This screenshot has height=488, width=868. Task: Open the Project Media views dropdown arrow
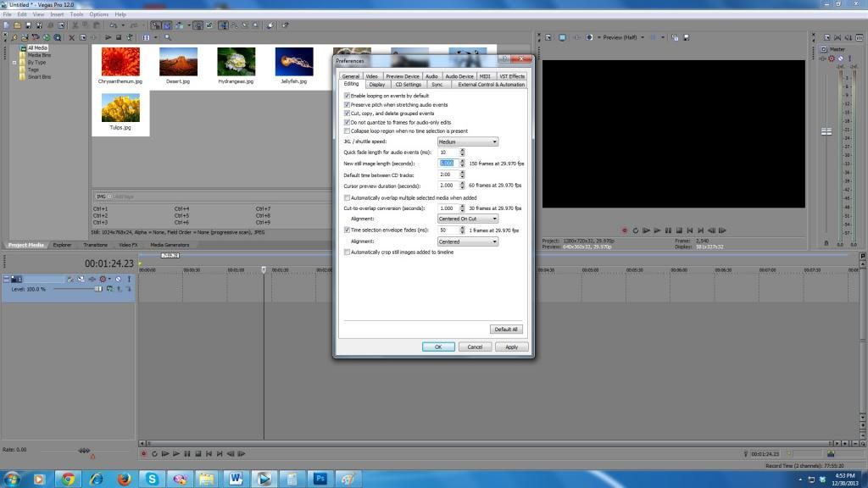click(x=156, y=37)
